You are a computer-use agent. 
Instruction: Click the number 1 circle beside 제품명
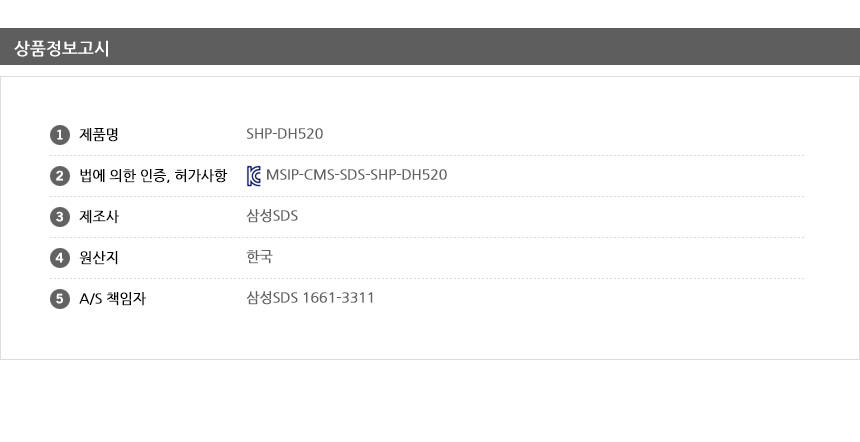[59, 135]
